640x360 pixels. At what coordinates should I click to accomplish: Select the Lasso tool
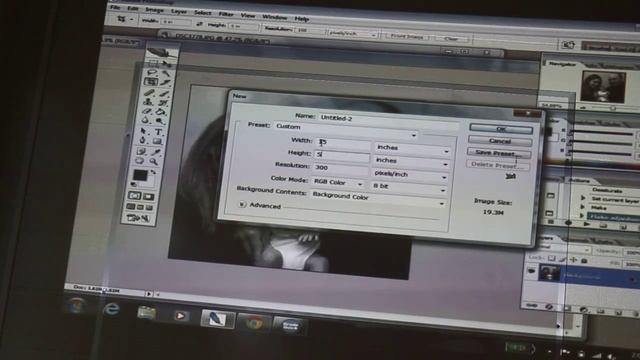pos(153,73)
